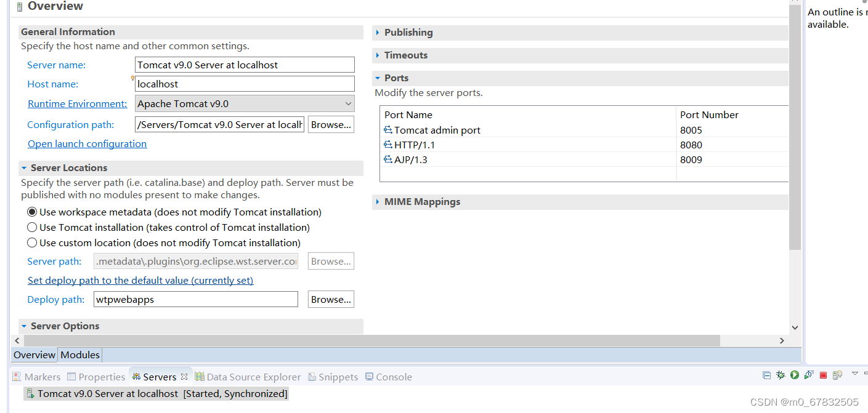The height and width of the screenshot is (413, 868).
Task: Stop the server with red square icon
Action: click(x=823, y=375)
